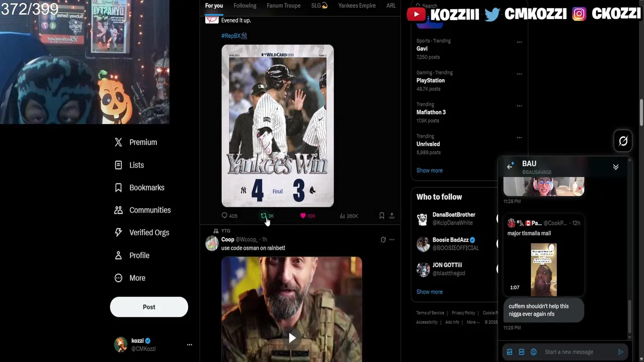Go back from the BAU chat

[x=510, y=166]
